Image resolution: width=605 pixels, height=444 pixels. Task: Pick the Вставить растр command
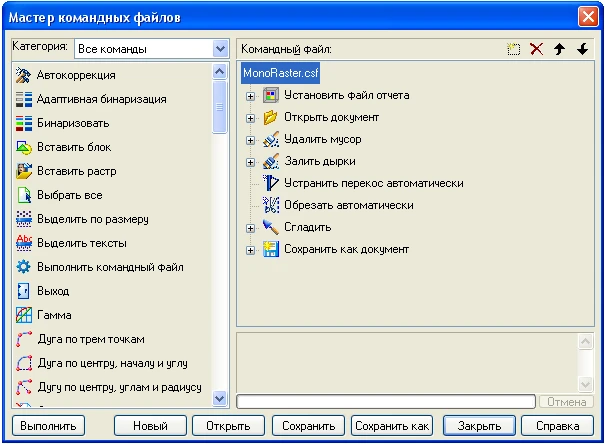pyautogui.click(x=76, y=171)
